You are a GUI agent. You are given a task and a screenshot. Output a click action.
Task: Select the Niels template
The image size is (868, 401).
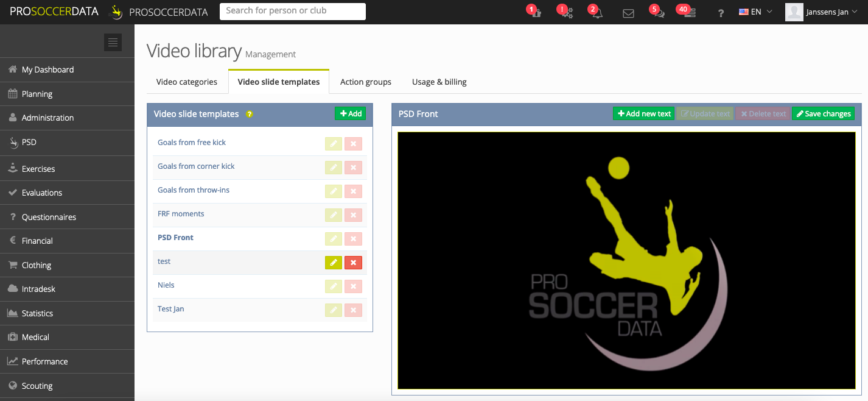166,285
